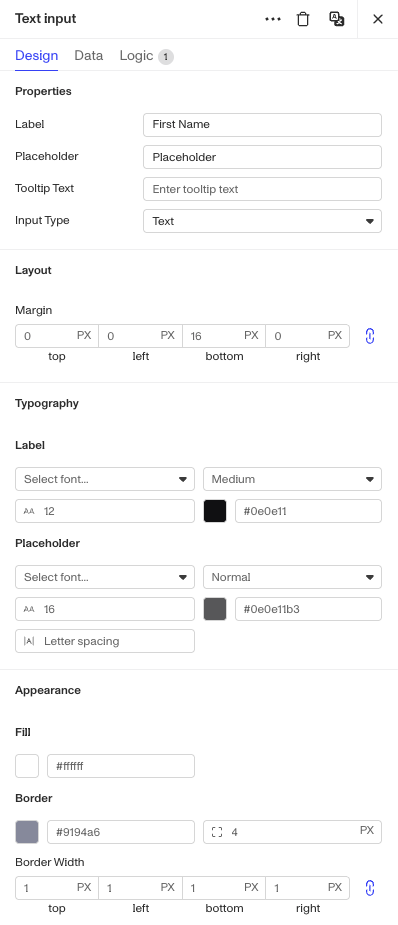Delete the Text input component with trash icon

click(x=302, y=19)
